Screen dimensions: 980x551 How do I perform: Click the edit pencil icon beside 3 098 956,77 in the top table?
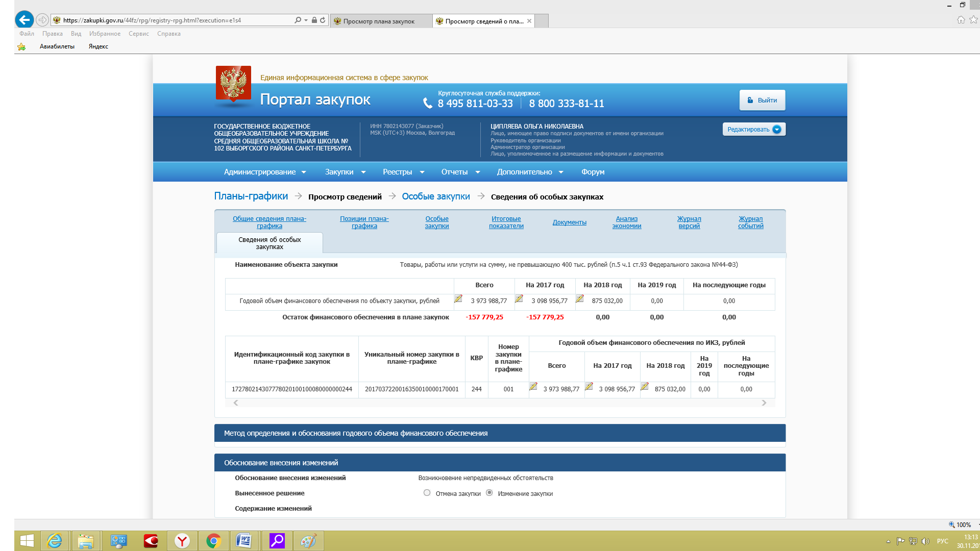coord(519,299)
